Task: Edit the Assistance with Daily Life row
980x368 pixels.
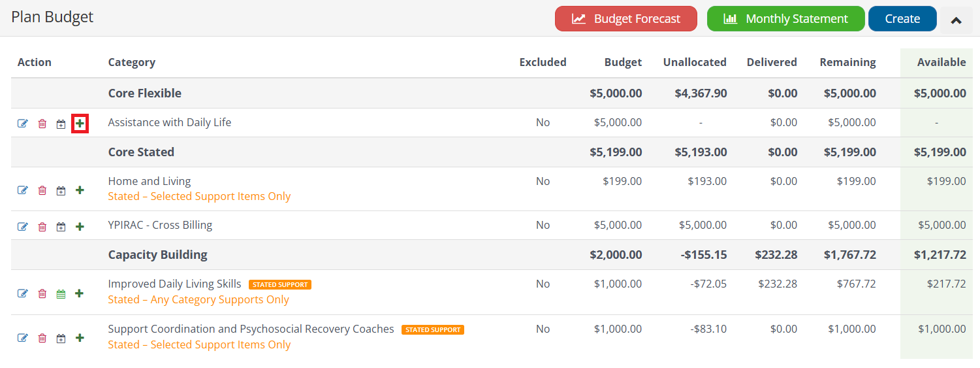Action: (23, 124)
